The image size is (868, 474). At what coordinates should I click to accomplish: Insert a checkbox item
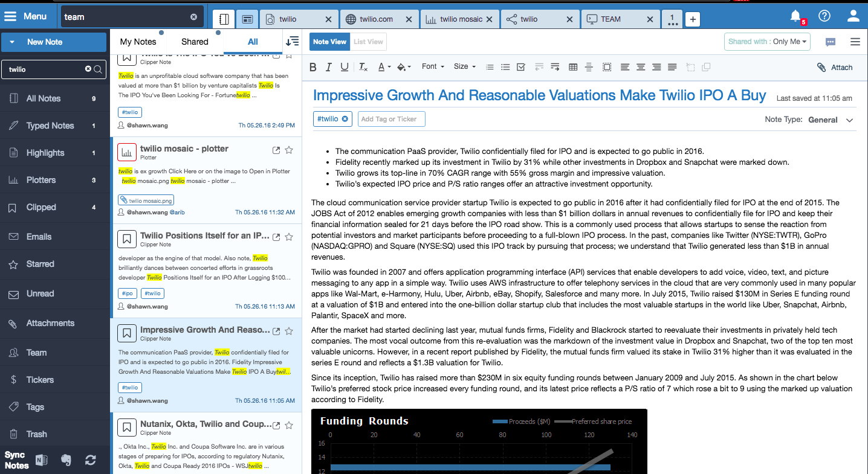click(521, 67)
